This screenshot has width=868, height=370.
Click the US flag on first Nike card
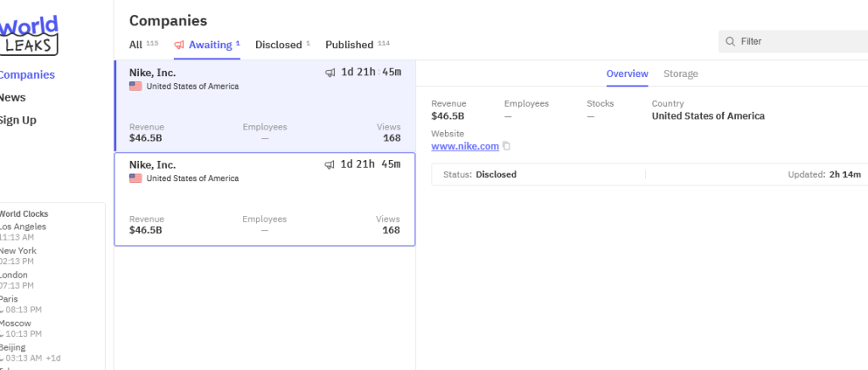point(136,86)
